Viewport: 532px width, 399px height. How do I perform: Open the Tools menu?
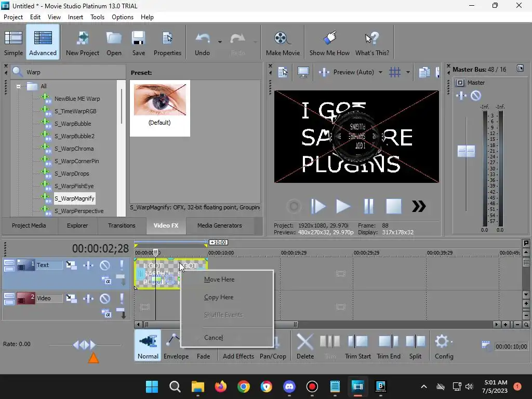click(x=97, y=17)
